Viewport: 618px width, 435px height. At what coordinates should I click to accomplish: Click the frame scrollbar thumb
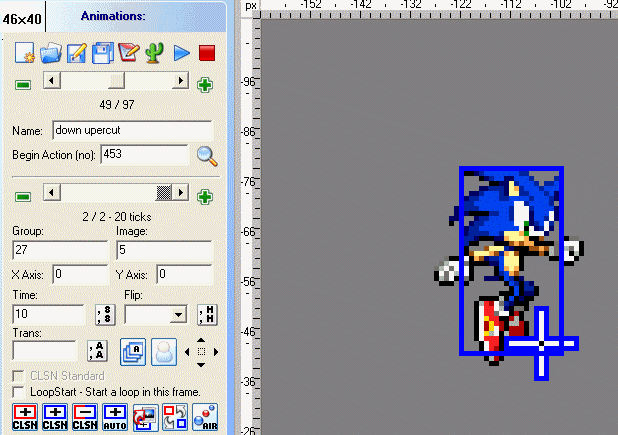[164, 193]
